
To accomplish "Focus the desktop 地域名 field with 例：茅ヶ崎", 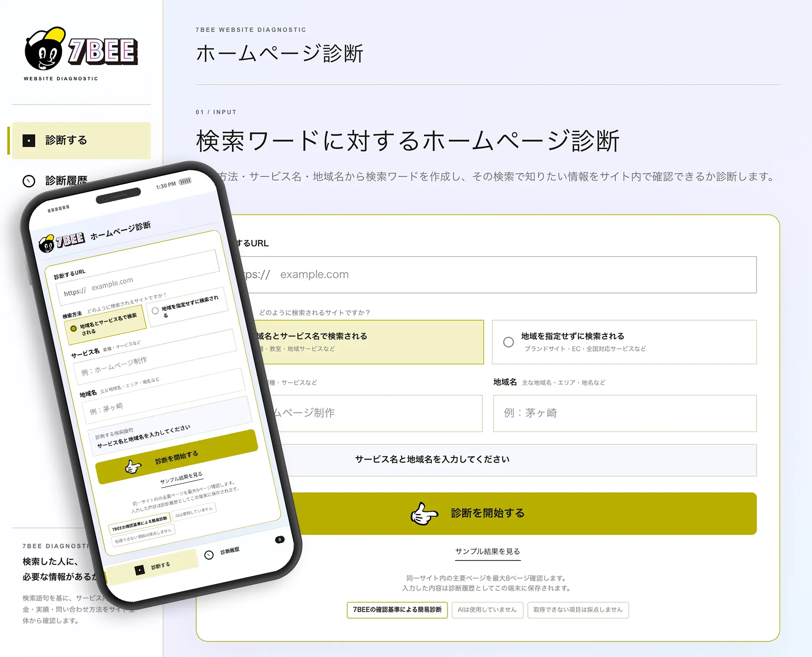I will click(624, 413).
